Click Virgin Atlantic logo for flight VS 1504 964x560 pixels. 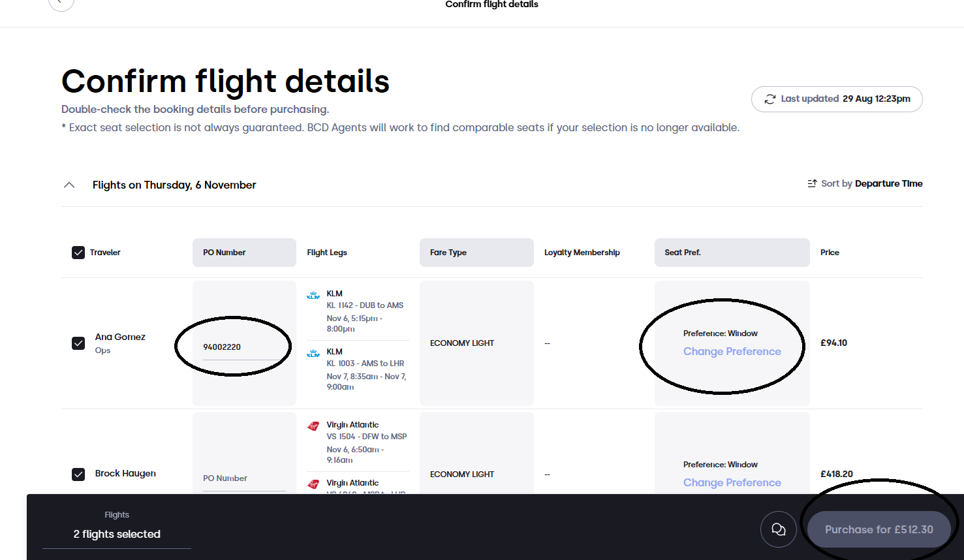313,426
